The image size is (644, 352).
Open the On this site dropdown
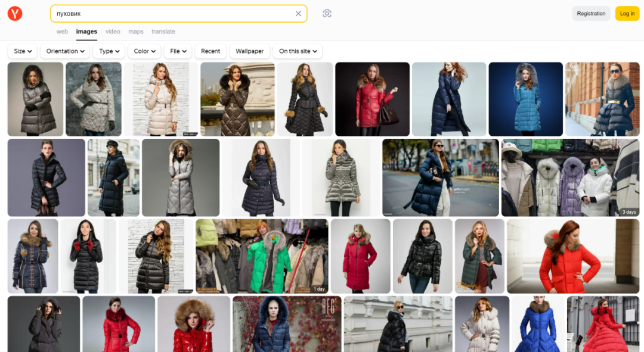[298, 51]
